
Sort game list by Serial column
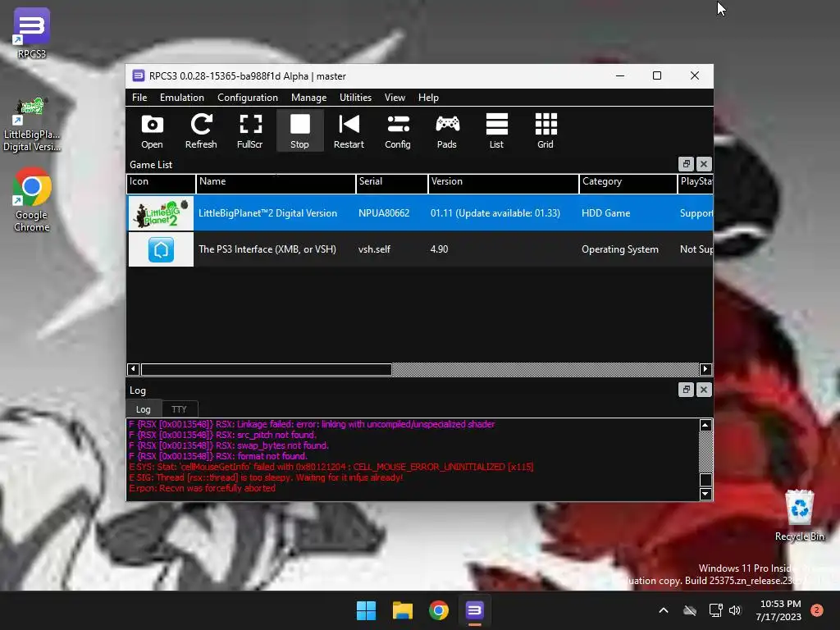coord(391,182)
